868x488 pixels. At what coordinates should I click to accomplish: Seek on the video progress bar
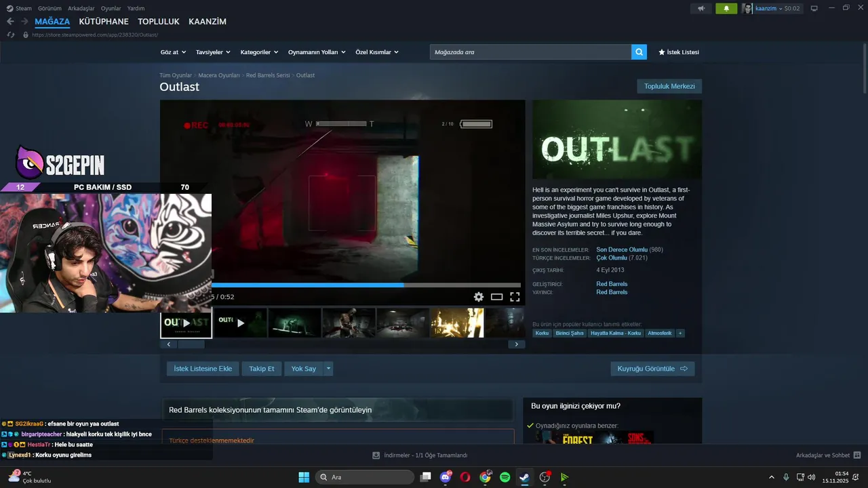(x=366, y=285)
